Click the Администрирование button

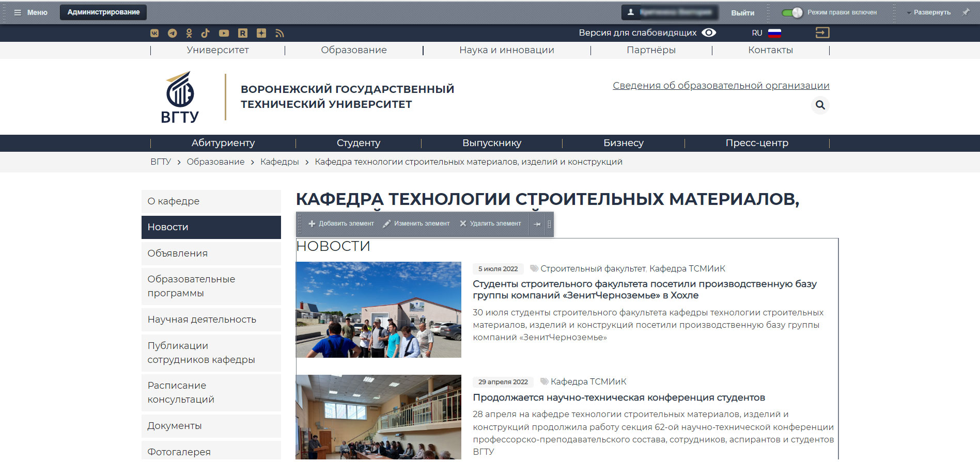click(x=103, y=12)
